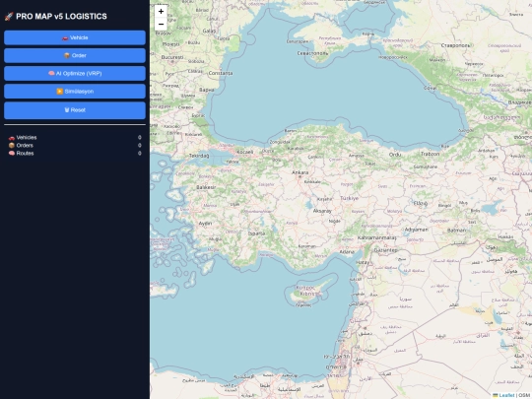This screenshot has width=532, height=399.
Task: Click Elazığ on the map
Action: [421, 204]
